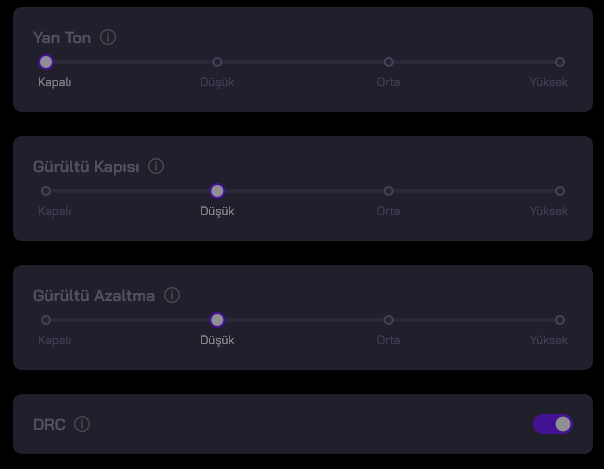
Task: Click the Orta label under Gürültü Azaltma
Action: 388,340
